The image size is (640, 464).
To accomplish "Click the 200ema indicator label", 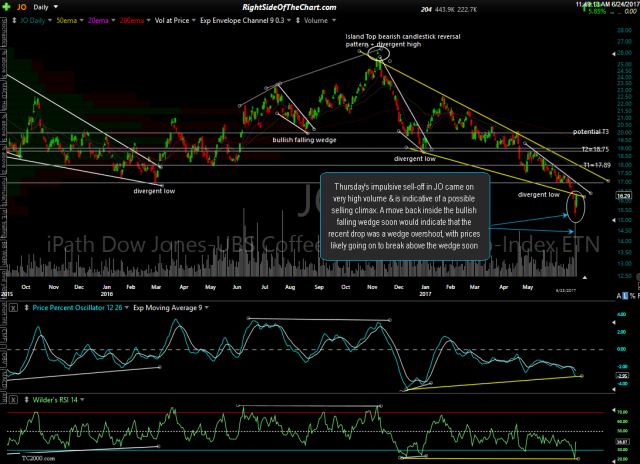I will click(132, 20).
